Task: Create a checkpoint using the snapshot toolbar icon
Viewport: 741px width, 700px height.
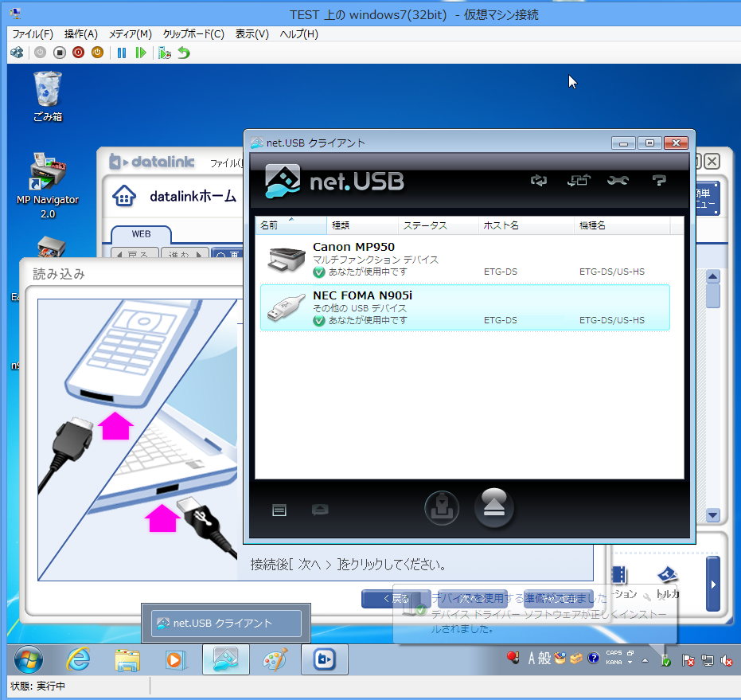Action: pyautogui.click(x=165, y=53)
